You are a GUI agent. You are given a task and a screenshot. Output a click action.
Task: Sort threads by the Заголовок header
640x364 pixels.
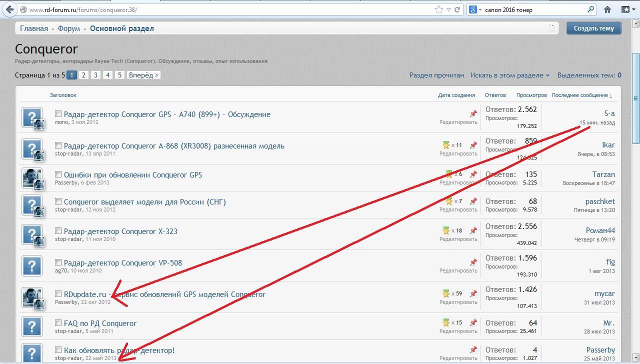point(63,95)
